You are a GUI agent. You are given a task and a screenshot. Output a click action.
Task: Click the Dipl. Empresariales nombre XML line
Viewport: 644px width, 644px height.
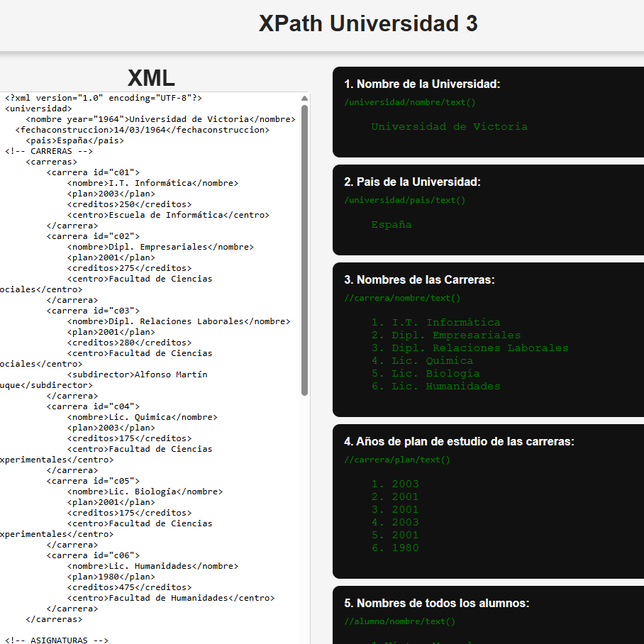click(x=160, y=247)
